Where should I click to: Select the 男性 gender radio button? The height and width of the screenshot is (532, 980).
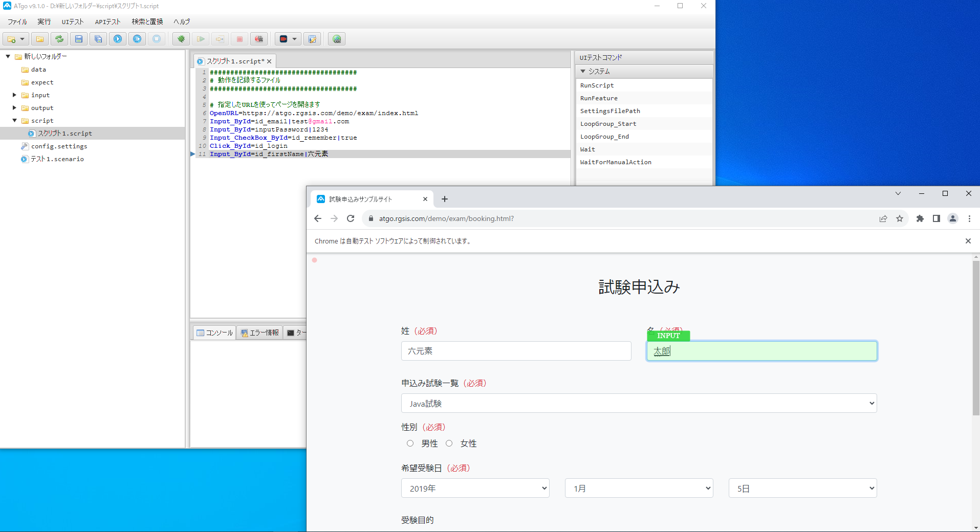coord(410,443)
